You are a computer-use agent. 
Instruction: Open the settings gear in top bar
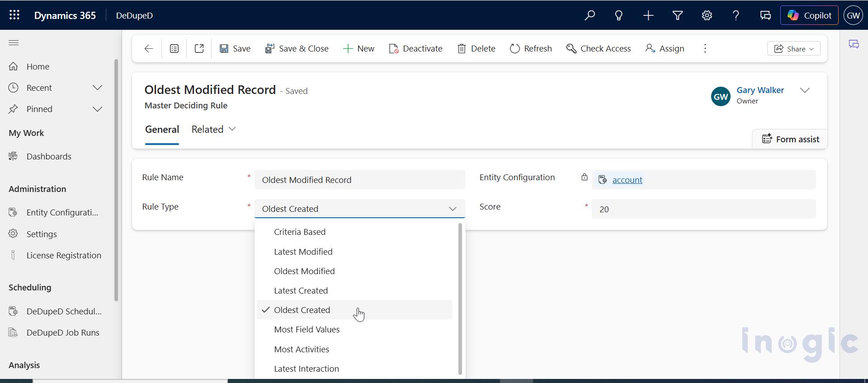point(707,15)
